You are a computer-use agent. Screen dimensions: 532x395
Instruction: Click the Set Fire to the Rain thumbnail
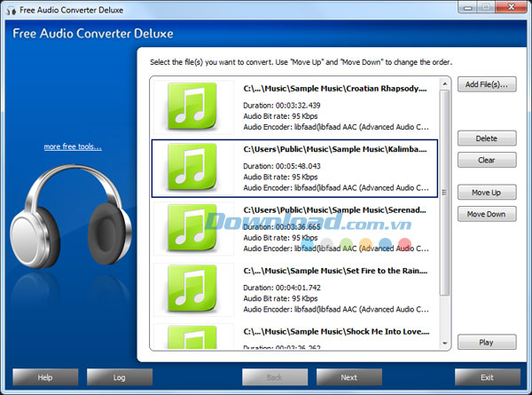[192, 288]
